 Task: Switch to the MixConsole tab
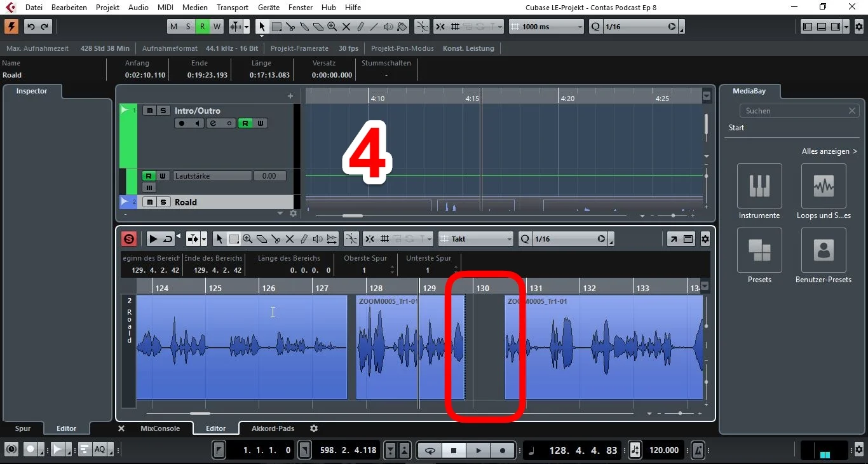click(160, 428)
